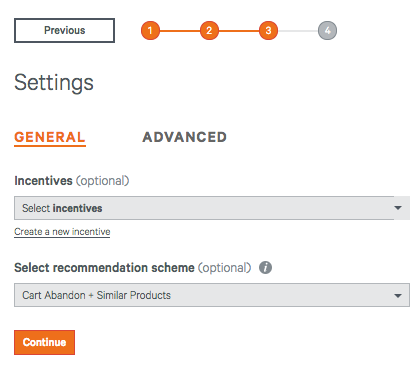Jump to step 1 circle
Screen dimensions: 420x365
pos(150,30)
